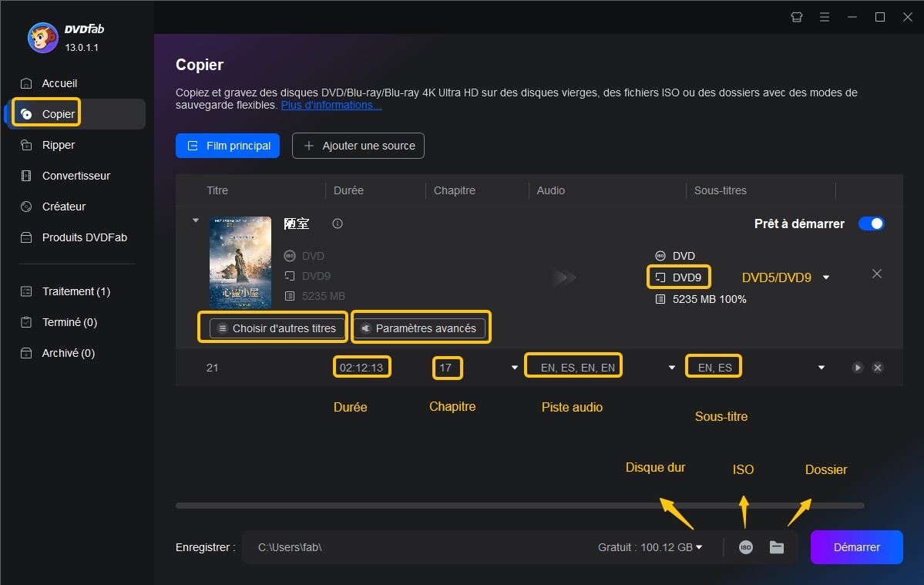The width and height of the screenshot is (924, 585).
Task: Click Ajouter une source button
Action: 358,146
